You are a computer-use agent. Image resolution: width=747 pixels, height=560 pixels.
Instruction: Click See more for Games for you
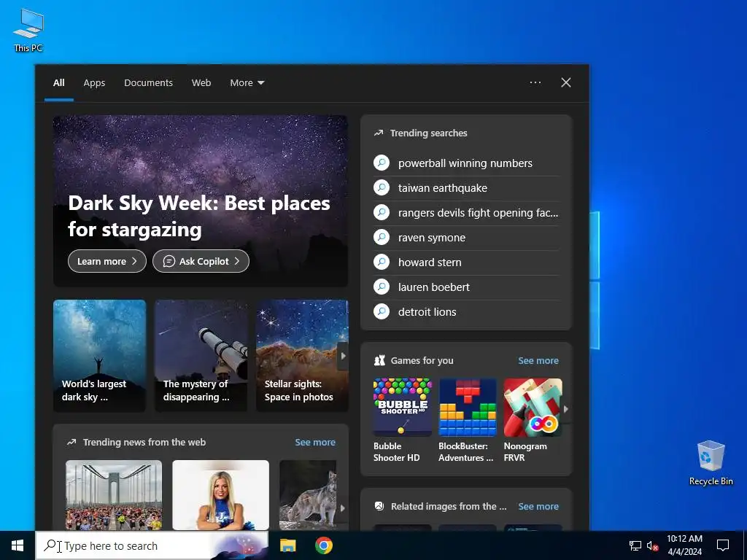[x=538, y=360]
